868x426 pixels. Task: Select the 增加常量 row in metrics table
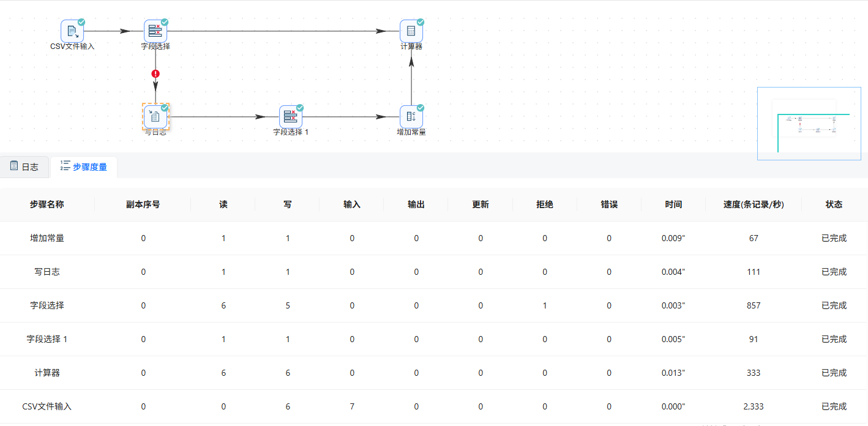pos(434,238)
